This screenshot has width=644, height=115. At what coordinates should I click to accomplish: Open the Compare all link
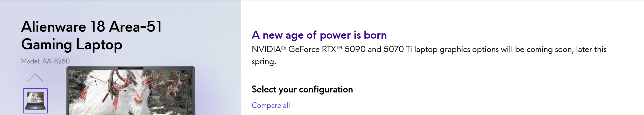[x=271, y=105]
